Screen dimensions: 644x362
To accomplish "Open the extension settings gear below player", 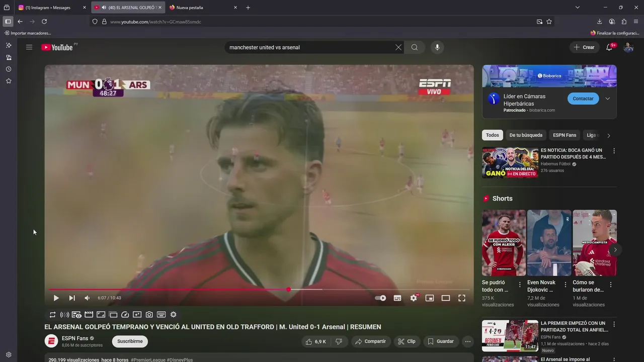I will coord(173,315).
